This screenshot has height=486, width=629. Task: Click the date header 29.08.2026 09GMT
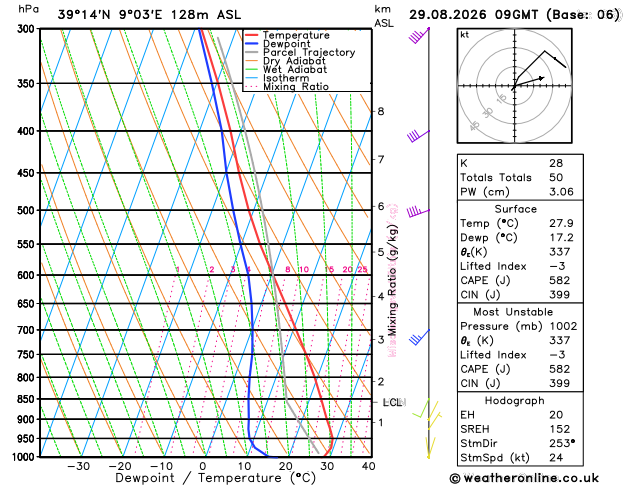[474, 15]
